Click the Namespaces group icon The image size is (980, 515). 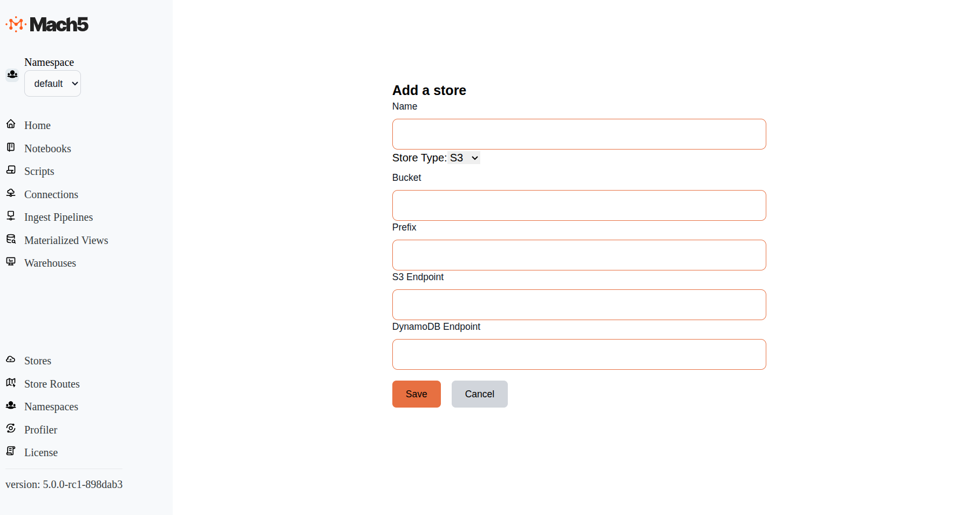pos(11,405)
